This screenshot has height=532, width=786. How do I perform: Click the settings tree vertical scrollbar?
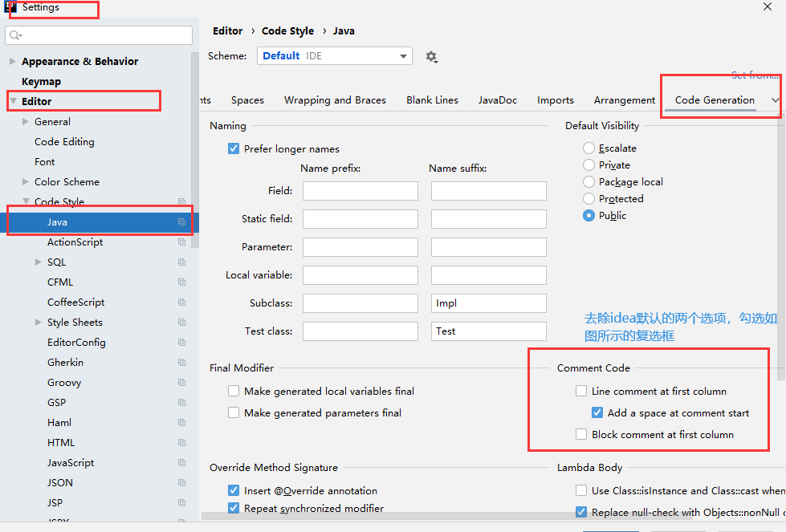point(195,150)
